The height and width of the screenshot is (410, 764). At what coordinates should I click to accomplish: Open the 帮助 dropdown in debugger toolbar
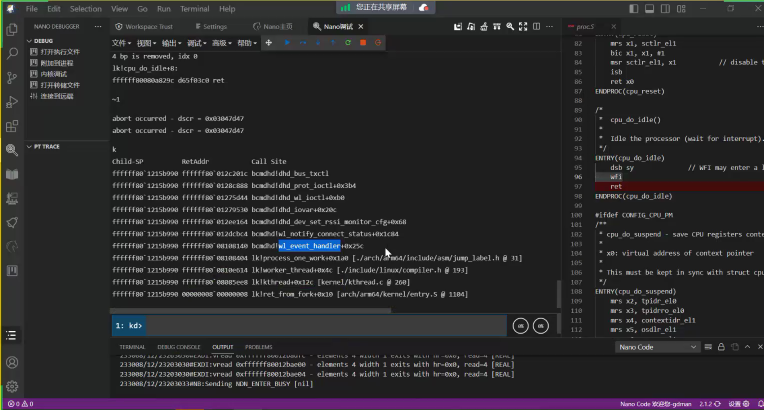pyautogui.click(x=247, y=43)
